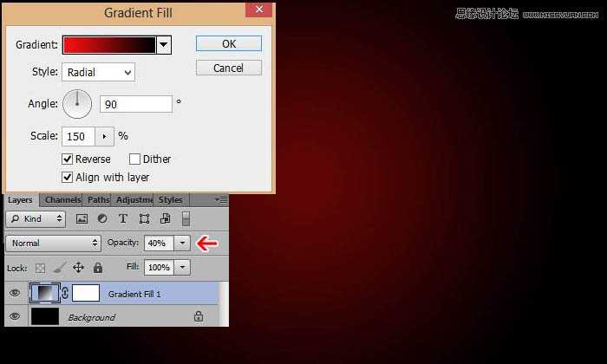
Task: Hide the Background layer
Action: click(x=15, y=316)
